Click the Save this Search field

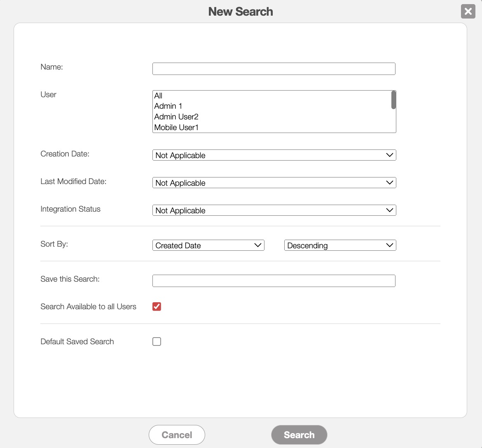(274, 281)
